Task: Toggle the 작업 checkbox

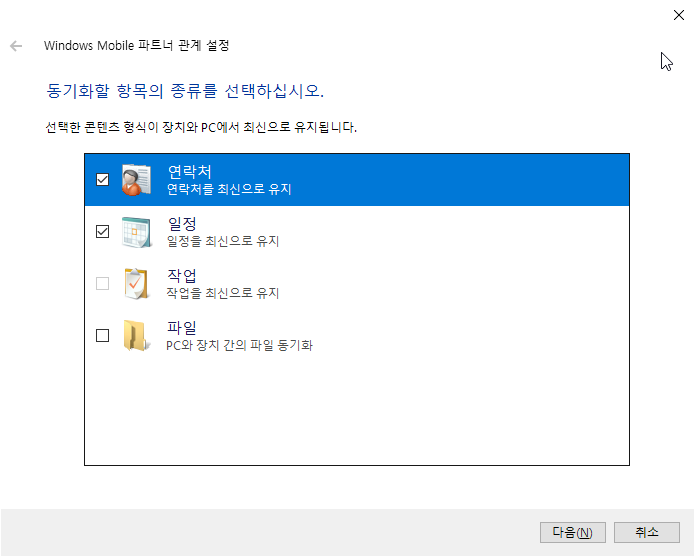Action: (x=102, y=283)
